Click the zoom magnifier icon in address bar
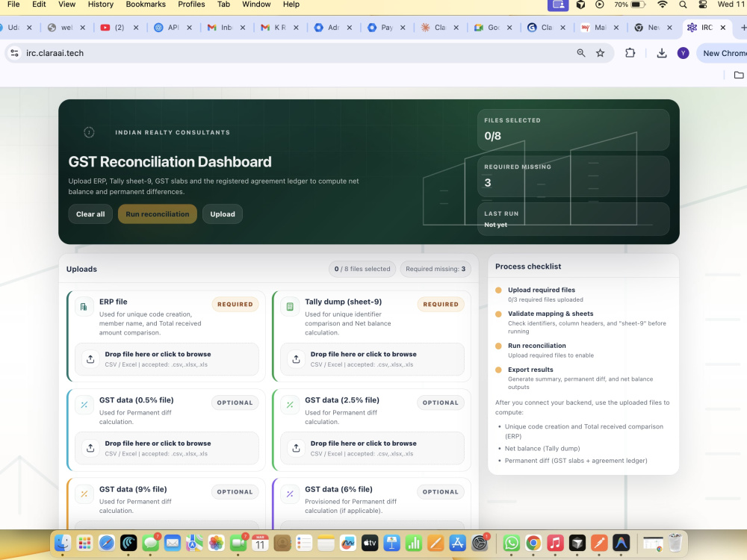The width and height of the screenshot is (747, 560). tap(580, 53)
